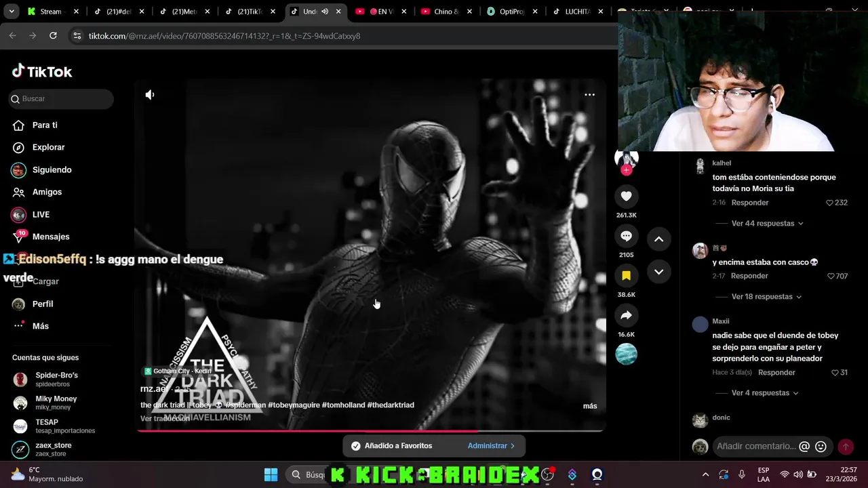Reply to the 'con casco' comment
Viewport: 868px width, 488px height.
coord(749,276)
